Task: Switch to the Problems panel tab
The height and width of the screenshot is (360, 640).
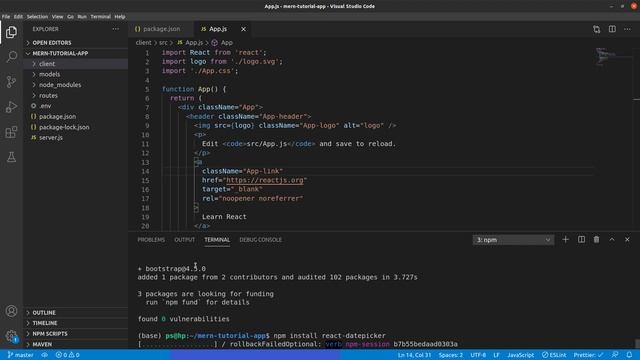Action: [x=151, y=240]
